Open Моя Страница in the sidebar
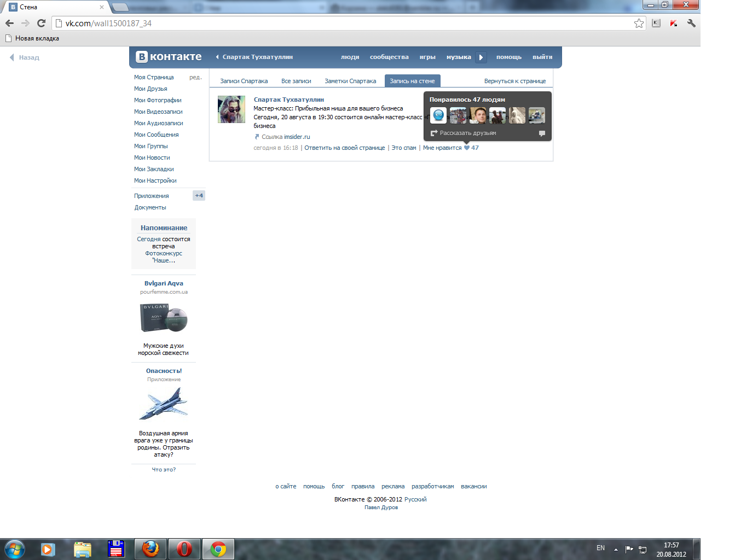 coord(154,77)
